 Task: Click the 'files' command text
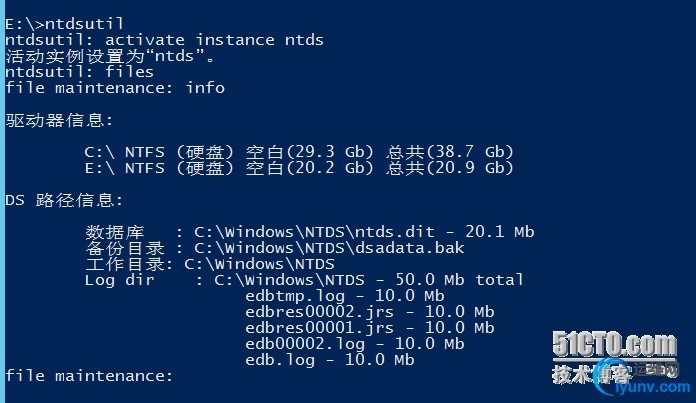[x=129, y=72]
